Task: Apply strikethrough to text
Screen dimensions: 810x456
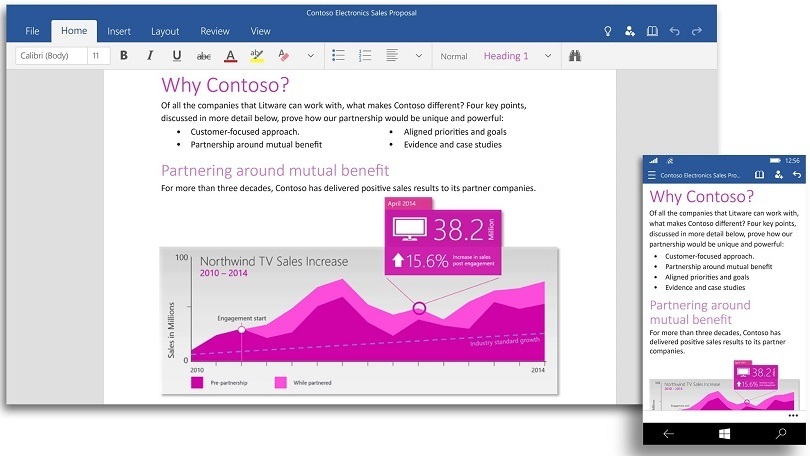Action: [x=204, y=56]
